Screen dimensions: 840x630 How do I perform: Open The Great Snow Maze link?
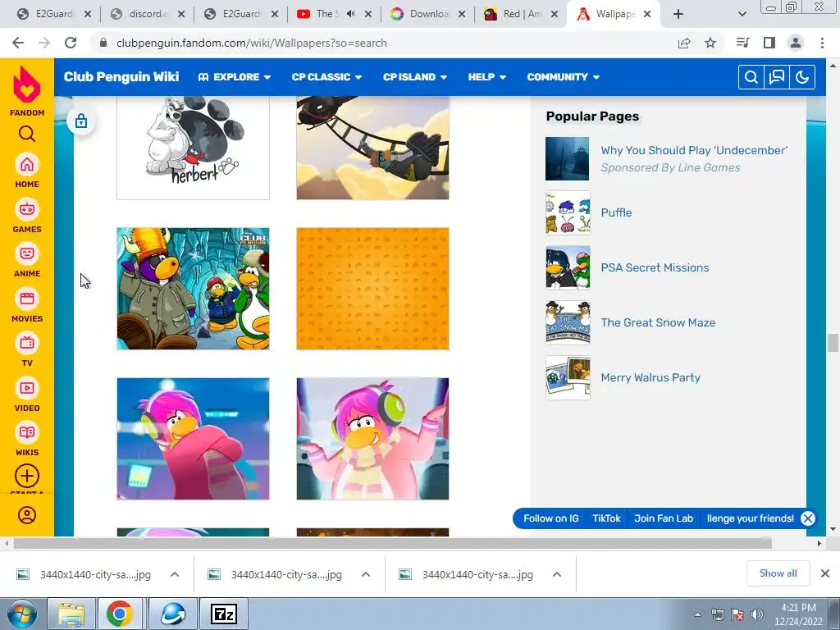658,322
